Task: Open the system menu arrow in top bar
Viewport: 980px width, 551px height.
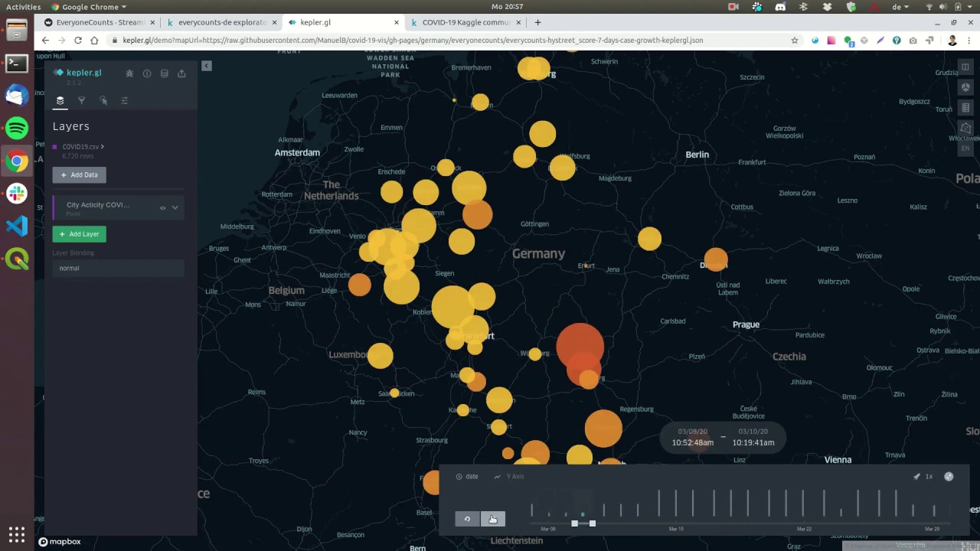Action: 969,7
